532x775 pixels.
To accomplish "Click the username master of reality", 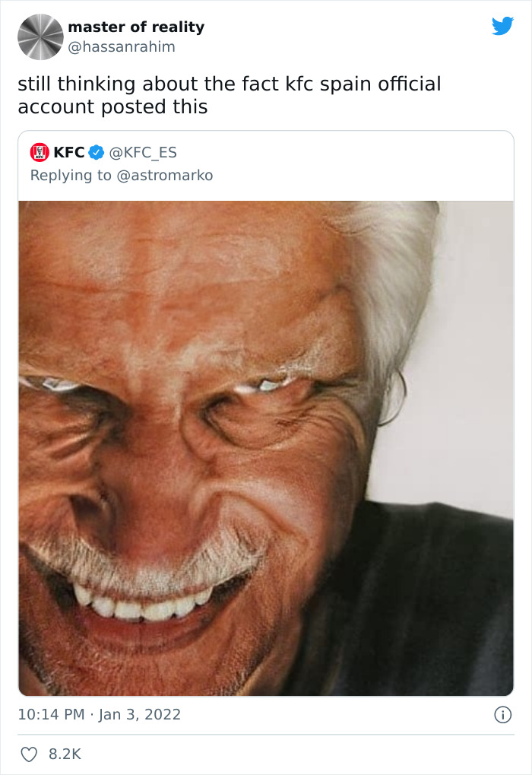I will point(135,27).
